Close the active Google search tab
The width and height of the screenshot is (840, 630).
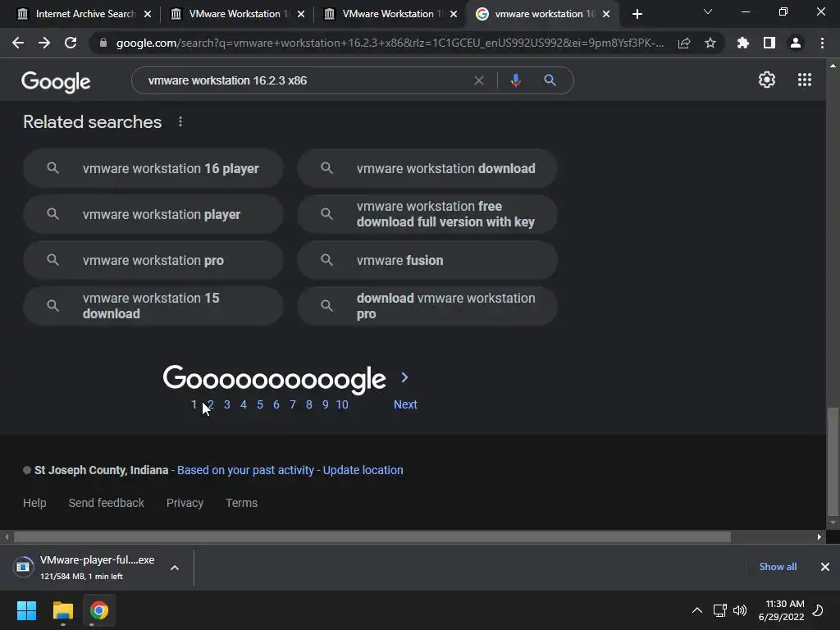pos(606,14)
